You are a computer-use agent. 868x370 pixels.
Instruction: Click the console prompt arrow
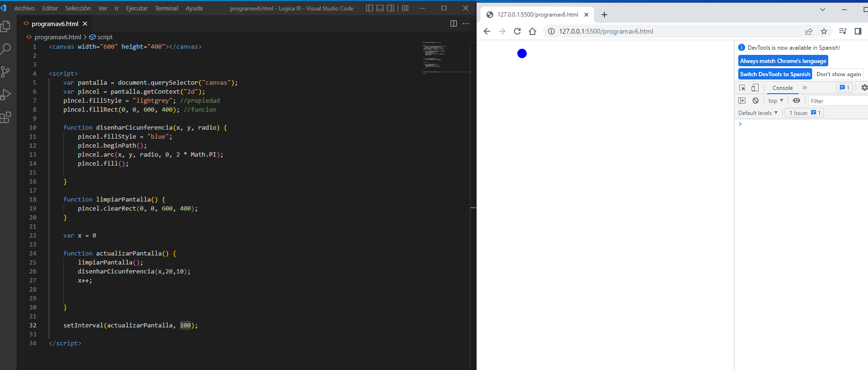(x=741, y=124)
